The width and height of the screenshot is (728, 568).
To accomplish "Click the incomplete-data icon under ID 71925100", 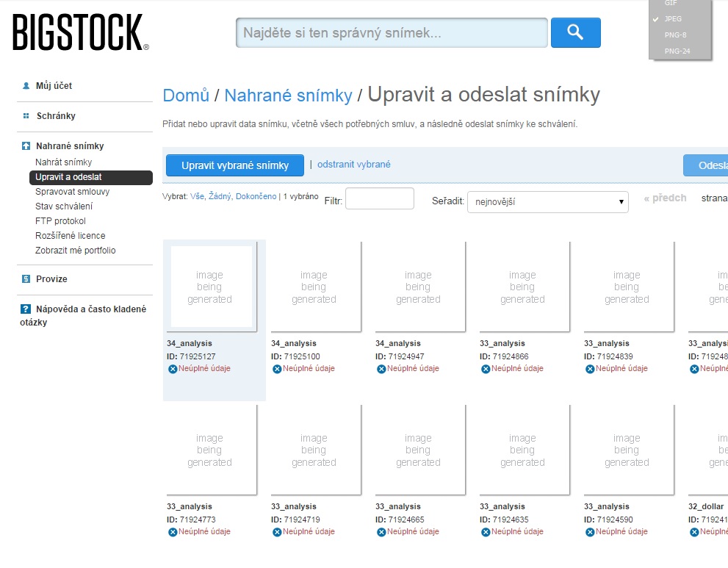I will (277, 369).
